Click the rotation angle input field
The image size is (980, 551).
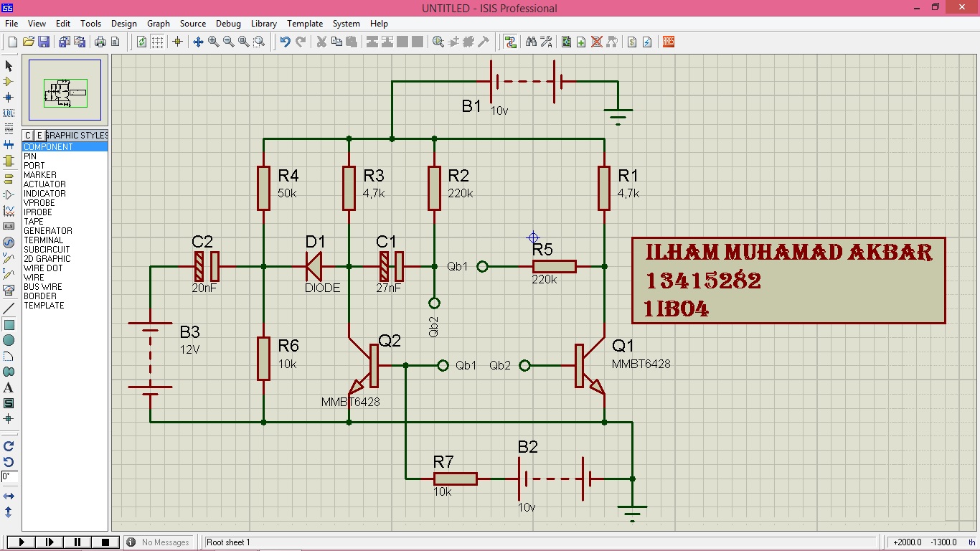(x=9, y=475)
